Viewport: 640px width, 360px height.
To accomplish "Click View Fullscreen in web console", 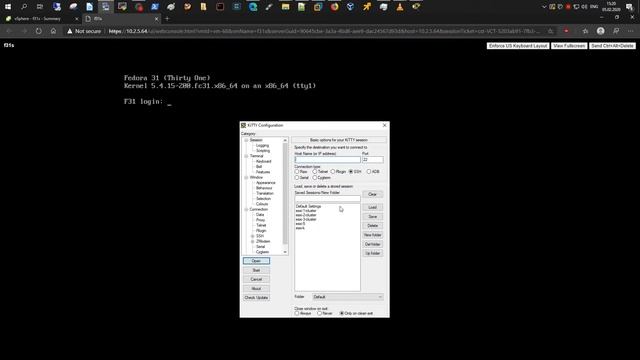I will [x=569, y=46].
